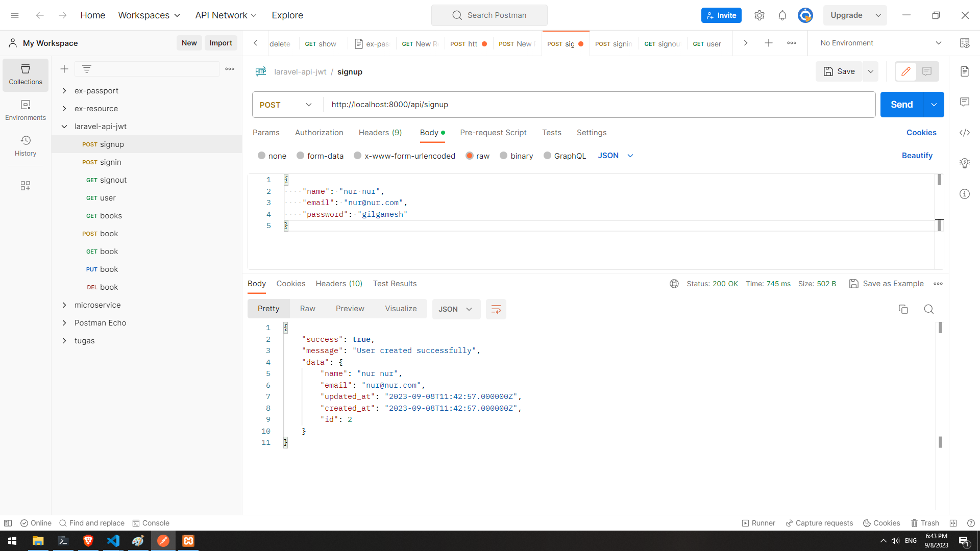Launch Visual Studio Code from taskbar

coord(113,541)
